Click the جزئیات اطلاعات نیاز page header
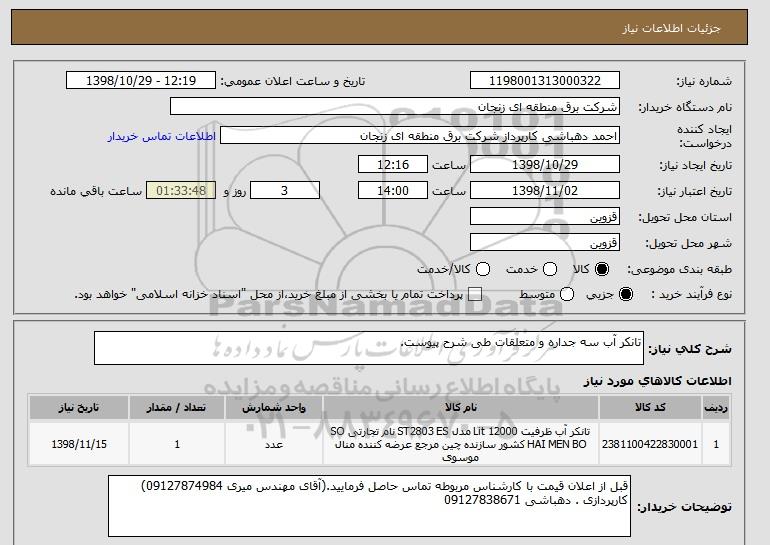Screen dimensions: 770x545 pos(671,28)
